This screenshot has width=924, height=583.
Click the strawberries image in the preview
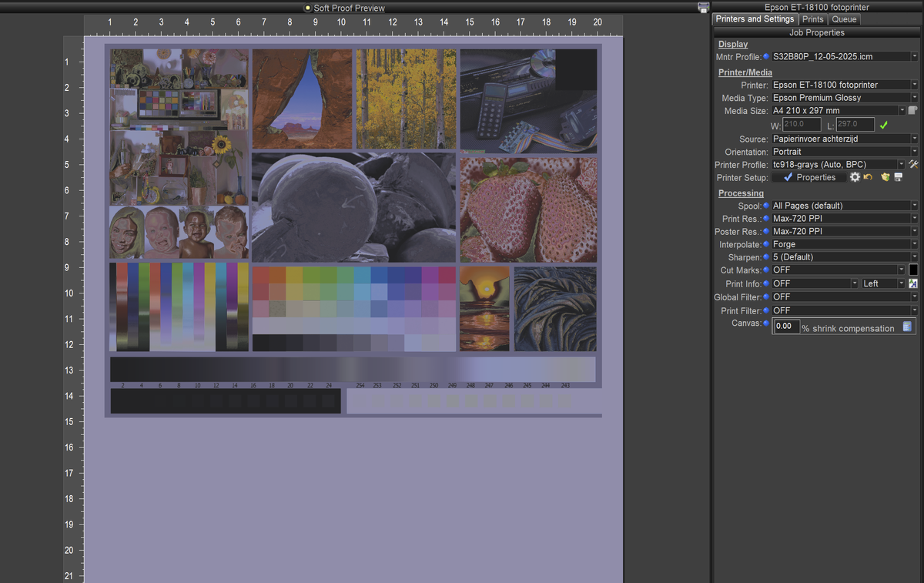[x=528, y=210]
